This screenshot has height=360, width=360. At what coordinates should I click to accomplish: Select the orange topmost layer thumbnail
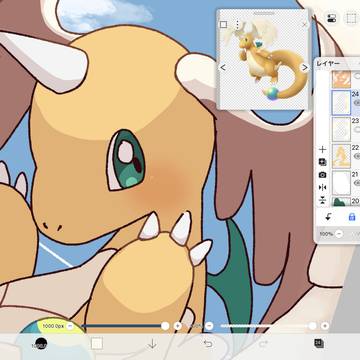(x=341, y=79)
